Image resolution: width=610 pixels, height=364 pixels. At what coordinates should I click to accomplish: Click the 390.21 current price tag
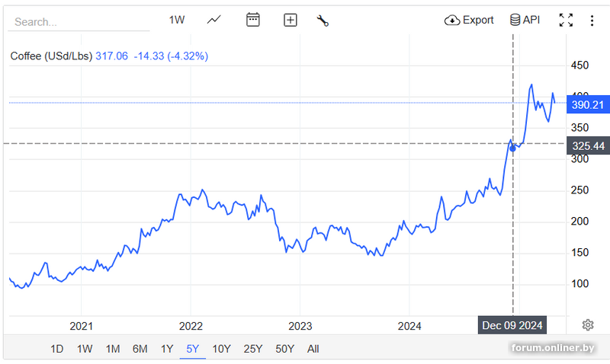tap(588, 104)
